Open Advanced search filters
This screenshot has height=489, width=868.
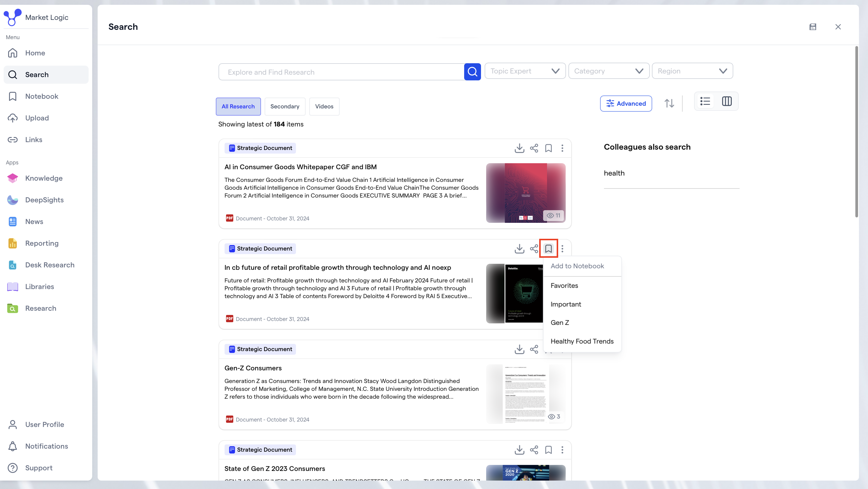click(x=626, y=103)
